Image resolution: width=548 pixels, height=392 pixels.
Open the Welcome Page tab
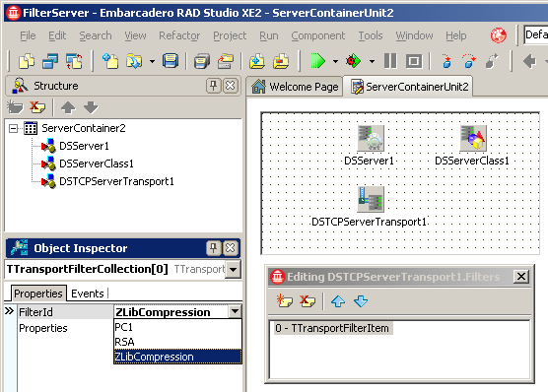[x=295, y=87]
